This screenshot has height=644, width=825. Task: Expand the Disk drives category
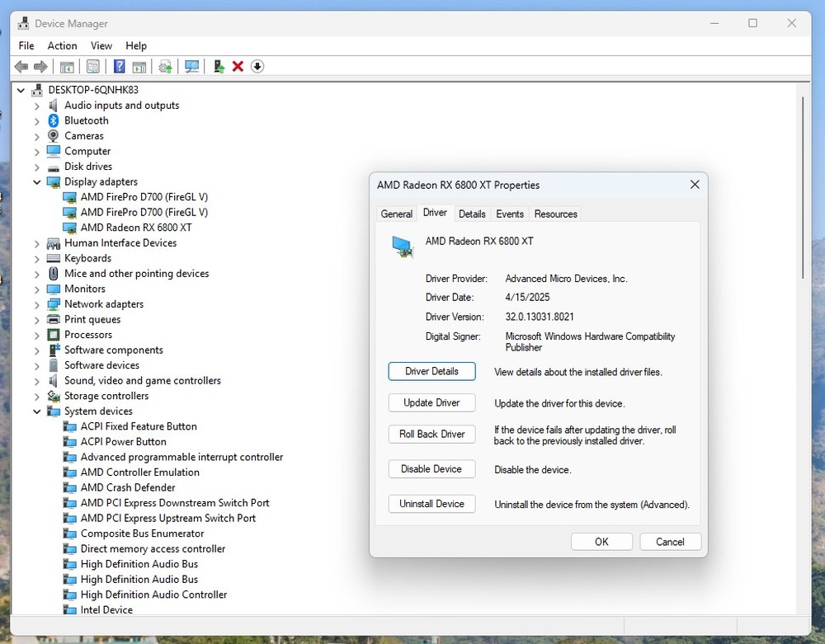coord(37,167)
